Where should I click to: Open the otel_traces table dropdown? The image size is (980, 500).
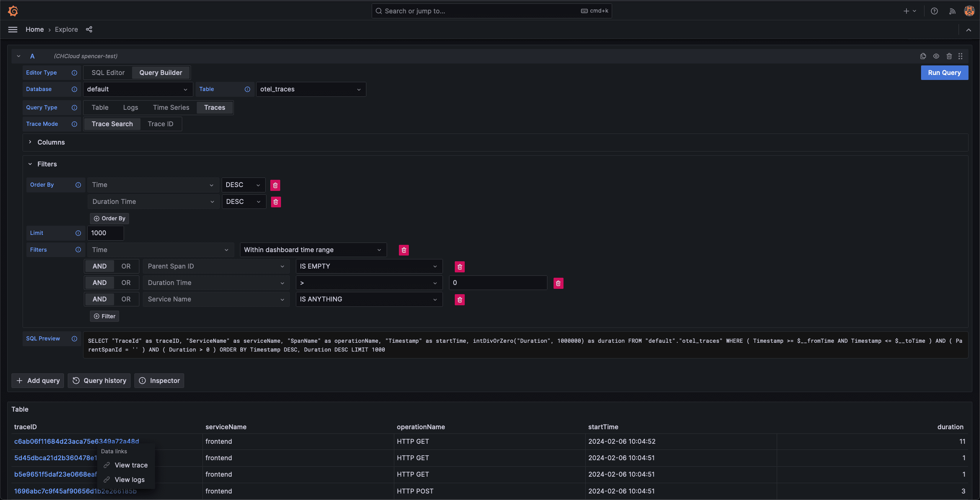(310, 89)
